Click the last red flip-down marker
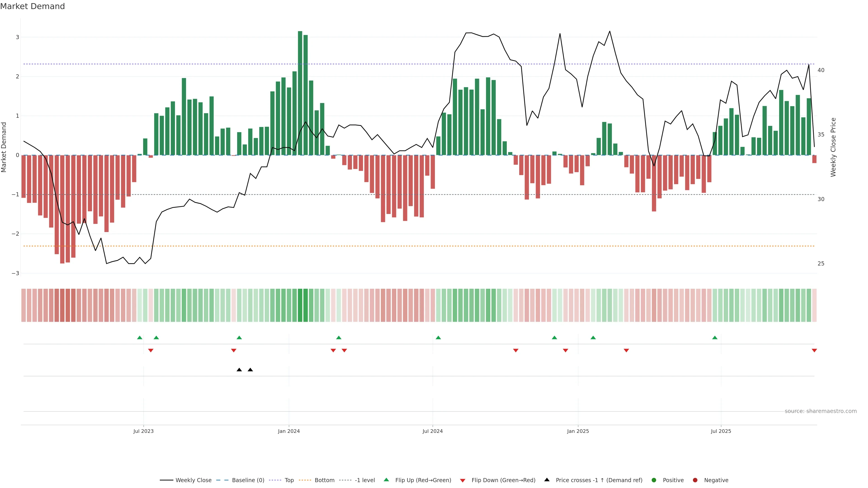The image size is (868, 488). coord(814,351)
